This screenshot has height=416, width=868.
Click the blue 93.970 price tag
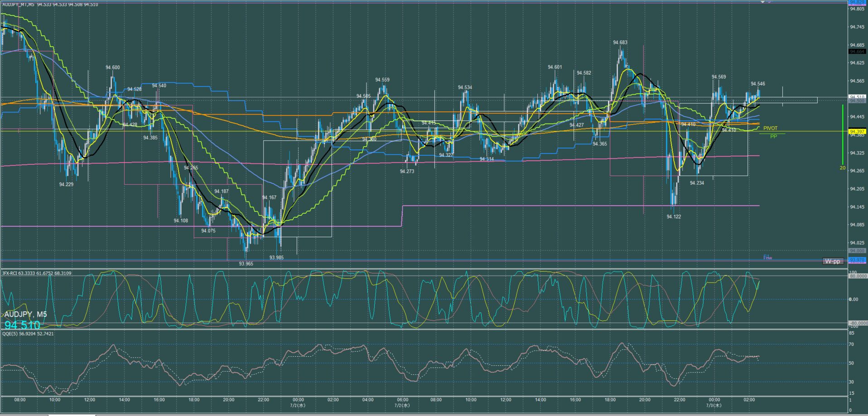tap(857, 260)
